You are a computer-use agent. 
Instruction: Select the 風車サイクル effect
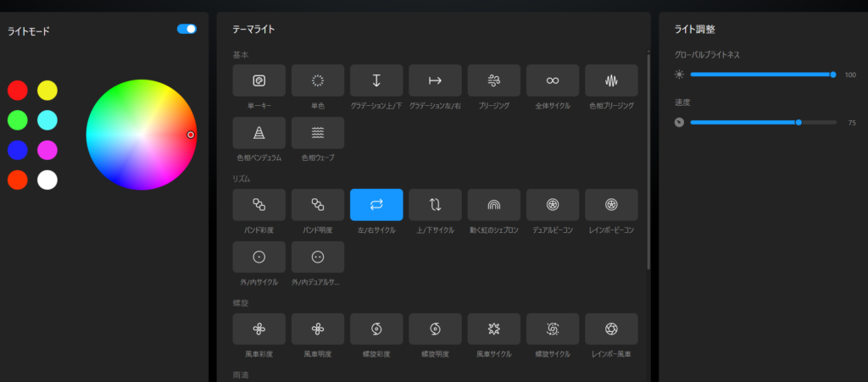coord(493,329)
